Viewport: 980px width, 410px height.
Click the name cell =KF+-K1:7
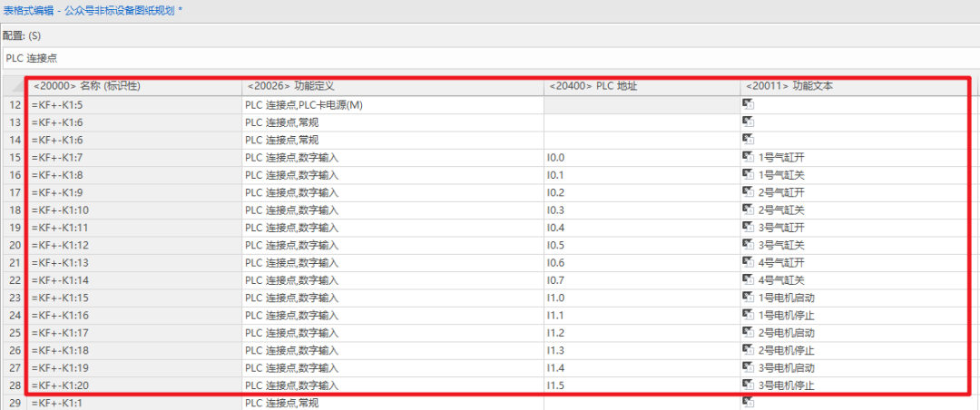point(134,158)
